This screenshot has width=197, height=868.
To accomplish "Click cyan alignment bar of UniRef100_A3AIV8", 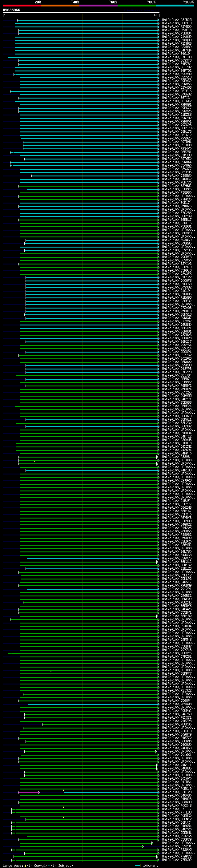I will (x=111, y=793).
